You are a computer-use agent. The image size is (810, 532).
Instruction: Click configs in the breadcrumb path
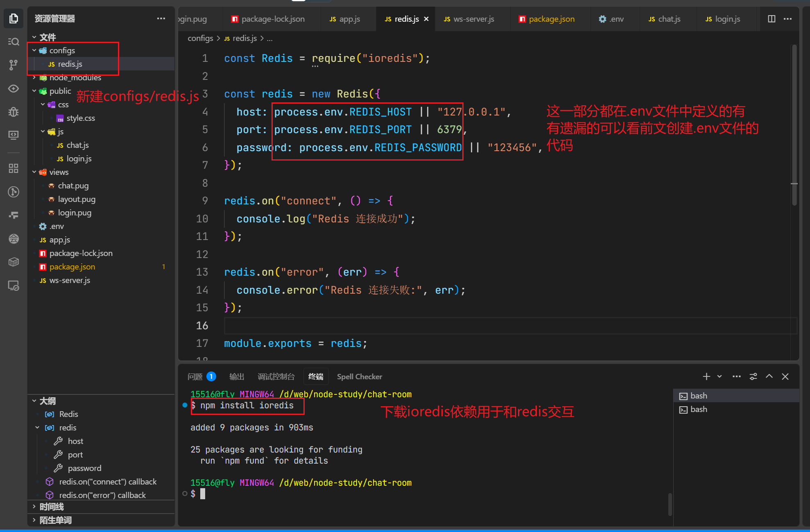point(200,38)
